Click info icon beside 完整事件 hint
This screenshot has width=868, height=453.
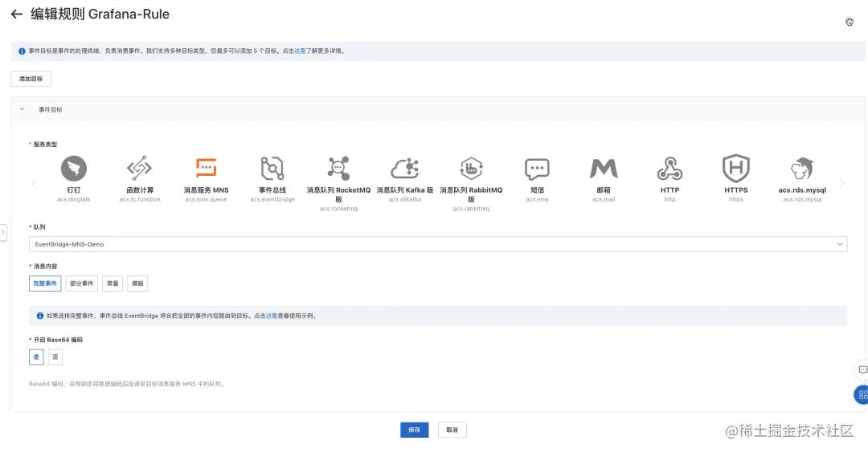pyautogui.click(x=40, y=316)
